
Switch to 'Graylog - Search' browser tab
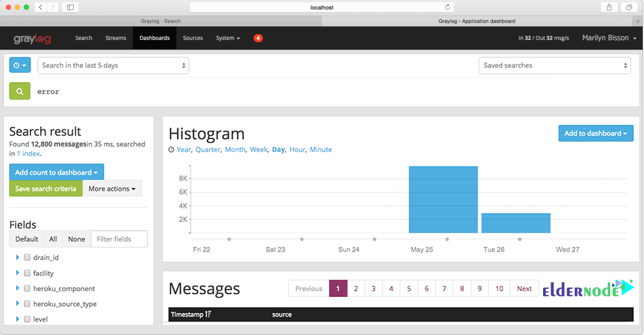coord(160,21)
